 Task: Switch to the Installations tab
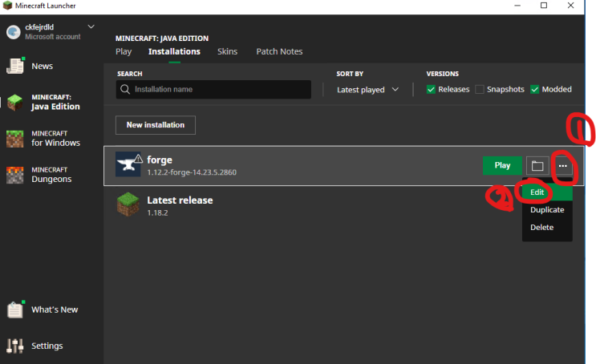[174, 51]
